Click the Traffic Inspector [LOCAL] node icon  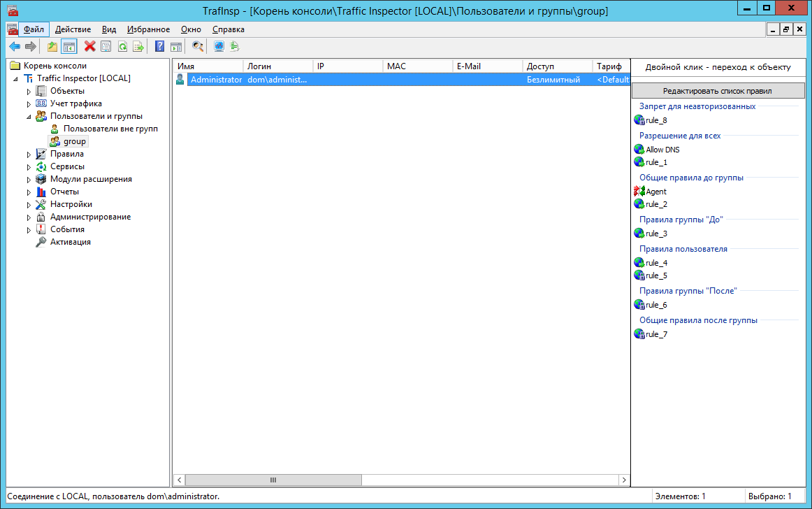pyautogui.click(x=29, y=78)
